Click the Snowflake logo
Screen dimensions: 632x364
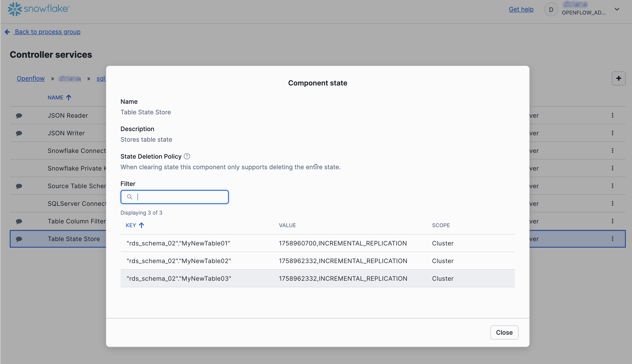click(39, 9)
